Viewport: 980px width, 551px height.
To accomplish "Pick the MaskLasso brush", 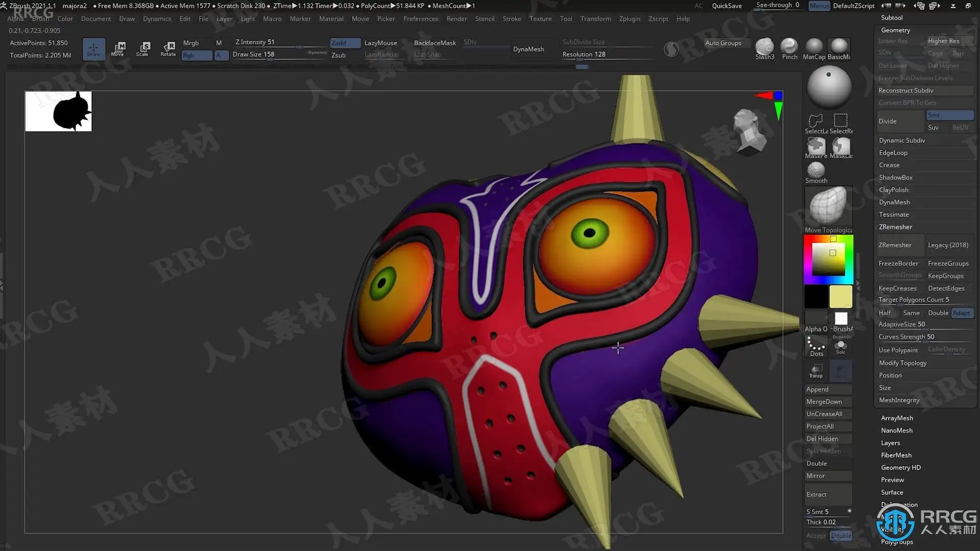I will (841, 148).
